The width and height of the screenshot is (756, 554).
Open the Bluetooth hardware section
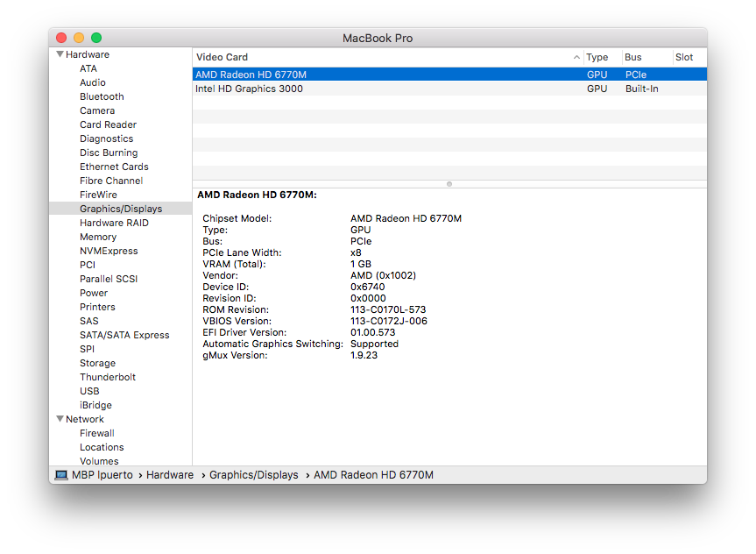pyautogui.click(x=102, y=96)
